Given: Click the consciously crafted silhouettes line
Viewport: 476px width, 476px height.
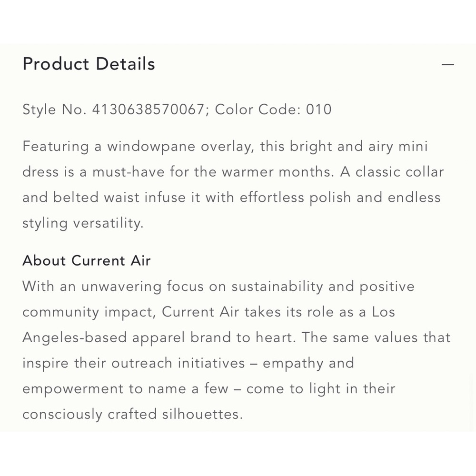Looking at the screenshot, I should (x=133, y=415).
